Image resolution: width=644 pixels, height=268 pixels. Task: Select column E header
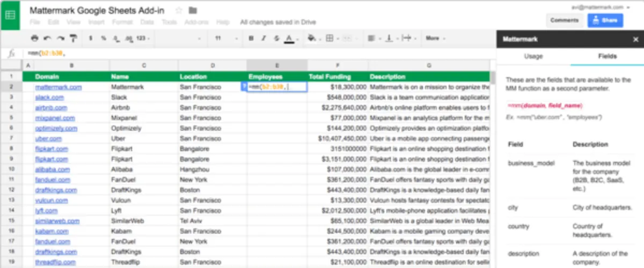pyautogui.click(x=277, y=65)
